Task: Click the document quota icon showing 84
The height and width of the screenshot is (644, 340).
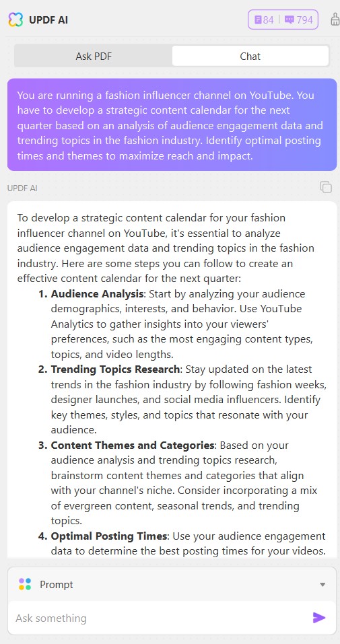Action: 258,20
